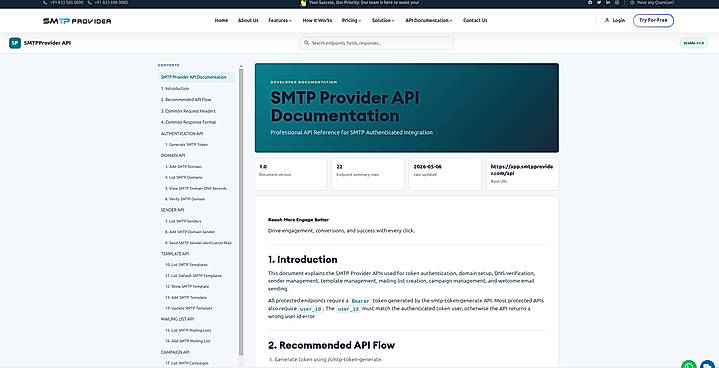
Task: Open the Twitter social icon in top bar
Action: [599, 2]
